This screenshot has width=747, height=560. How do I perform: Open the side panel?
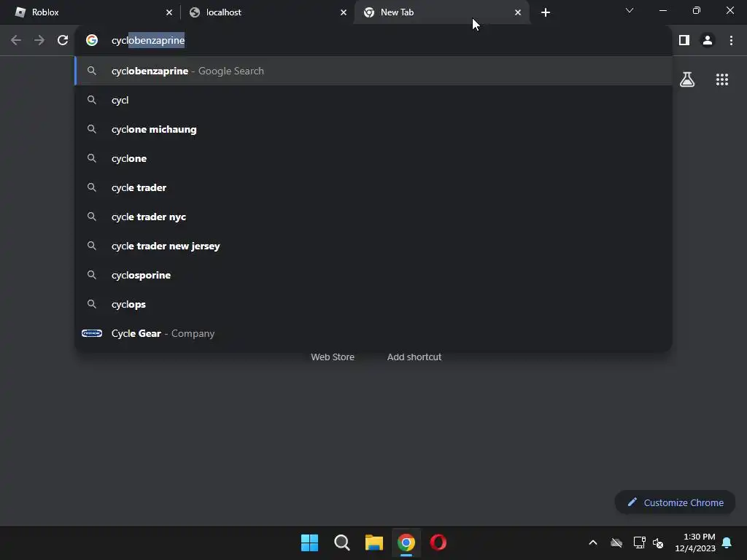pyautogui.click(x=684, y=41)
